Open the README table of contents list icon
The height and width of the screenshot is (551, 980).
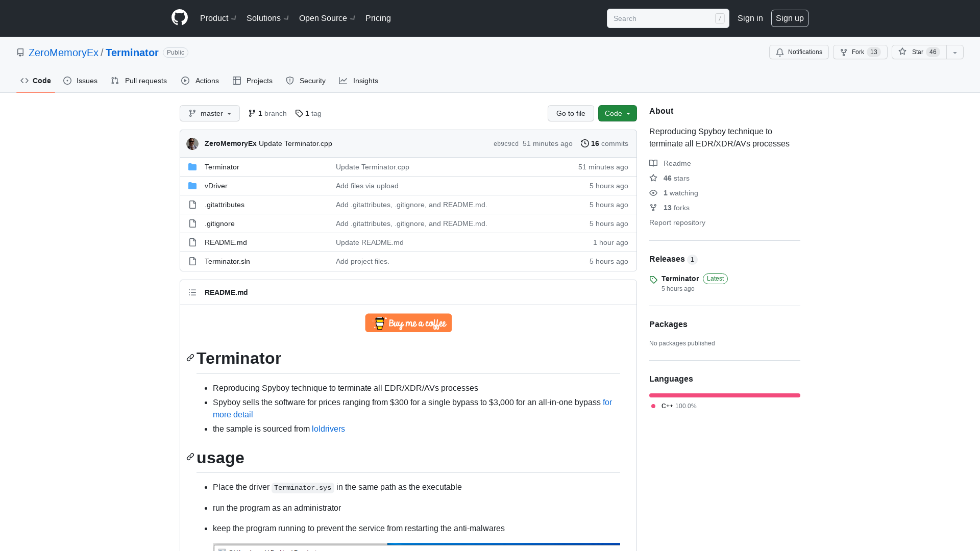192,292
